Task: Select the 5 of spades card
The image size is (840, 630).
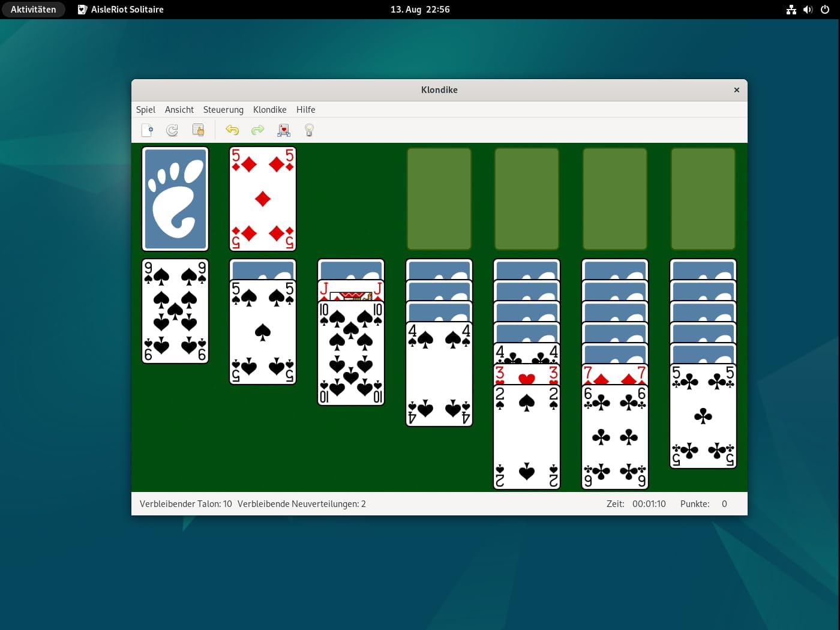Action: pos(263,332)
